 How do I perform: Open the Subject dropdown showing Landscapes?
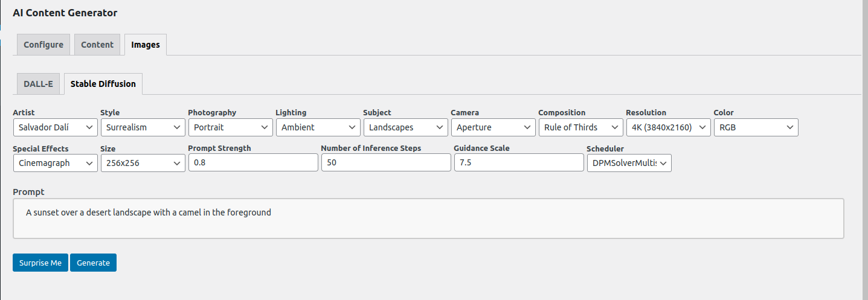(x=405, y=127)
